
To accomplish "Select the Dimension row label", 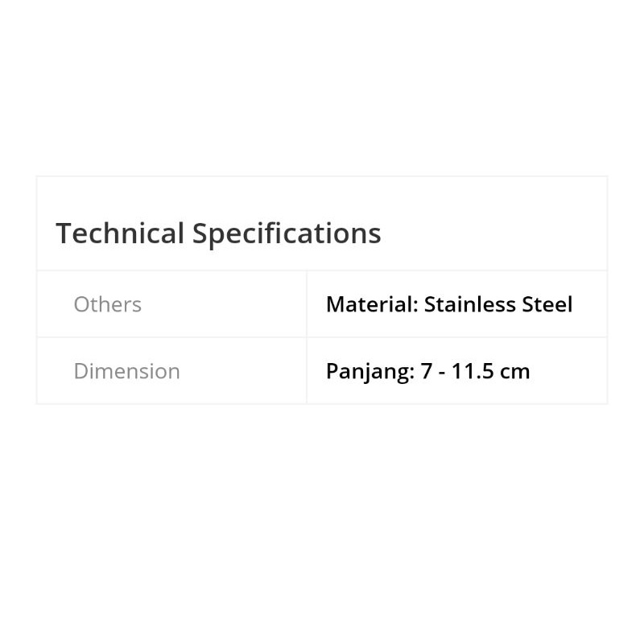I will 126,371.
